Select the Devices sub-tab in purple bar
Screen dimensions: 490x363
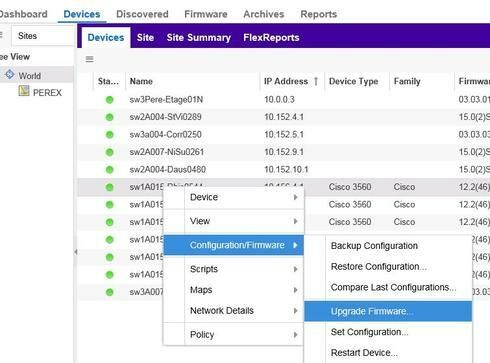click(106, 38)
